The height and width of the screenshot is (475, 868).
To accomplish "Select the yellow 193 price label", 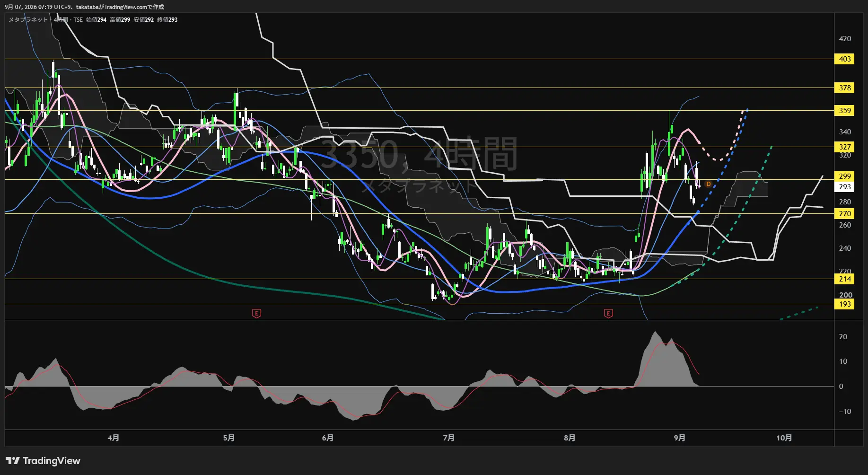I will (x=845, y=304).
